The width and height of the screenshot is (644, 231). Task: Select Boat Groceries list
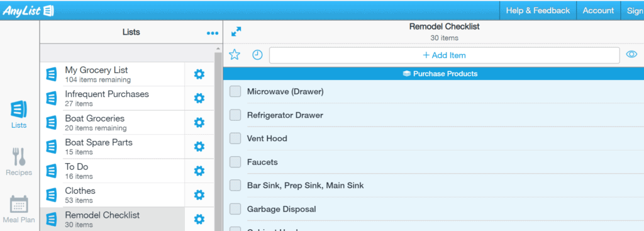click(112, 123)
